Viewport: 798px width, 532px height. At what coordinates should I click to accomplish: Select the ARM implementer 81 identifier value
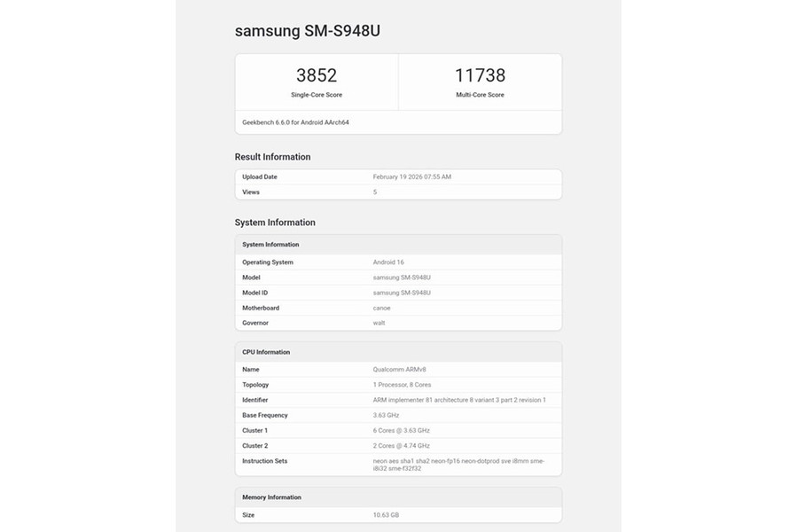click(x=459, y=400)
